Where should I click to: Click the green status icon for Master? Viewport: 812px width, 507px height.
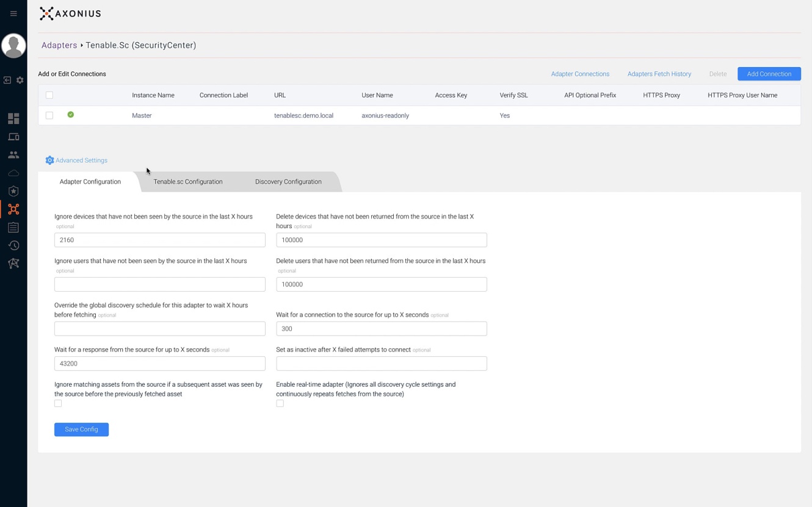(71, 115)
